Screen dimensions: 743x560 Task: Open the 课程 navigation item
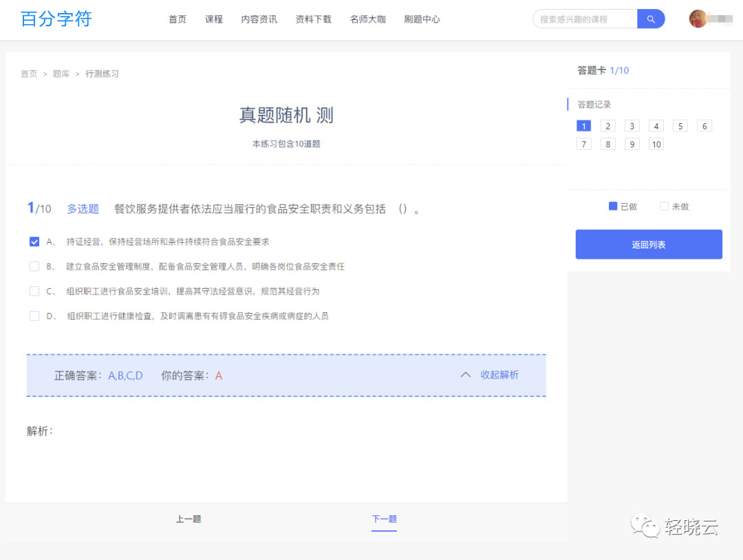point(214,19)
